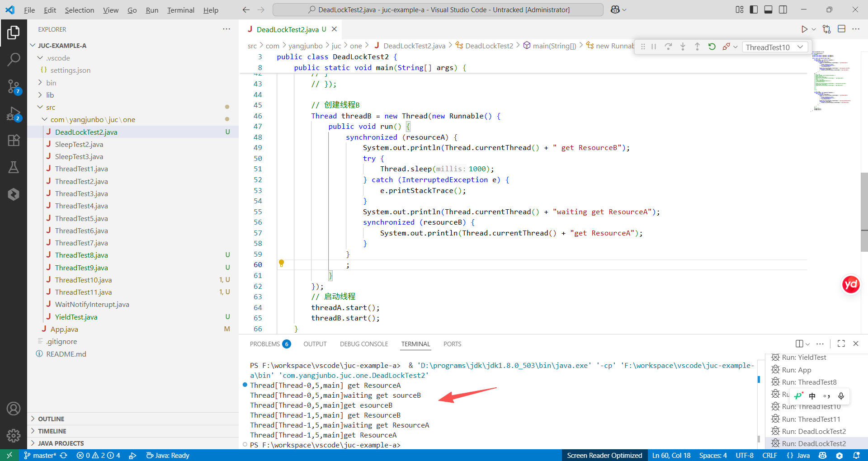This screenshot has width=868, height=461.
Task: Run Java file with play icon
Action: pyautogui.click(x=804, y=29)
